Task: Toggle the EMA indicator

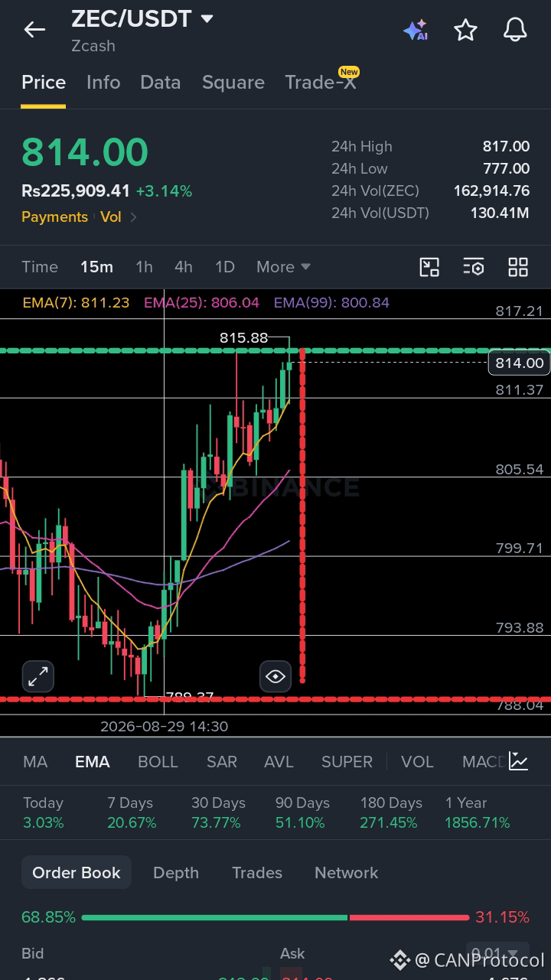Action: pos(93,762)
